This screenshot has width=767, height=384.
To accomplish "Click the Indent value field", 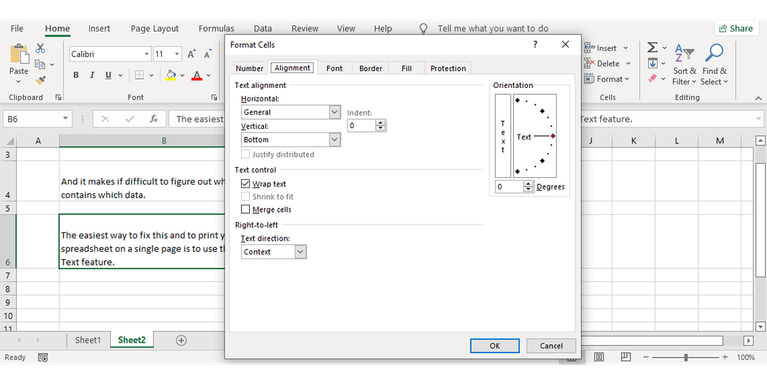I will 361,126.
